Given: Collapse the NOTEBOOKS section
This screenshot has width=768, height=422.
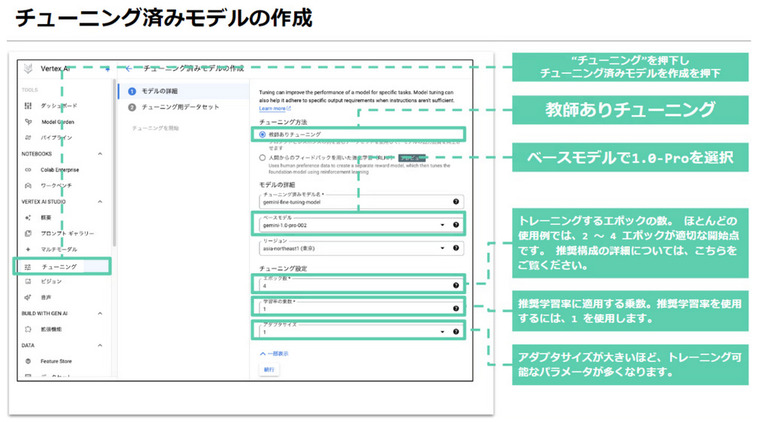Looking at the screenshot, I should click(x=100, y=154).
